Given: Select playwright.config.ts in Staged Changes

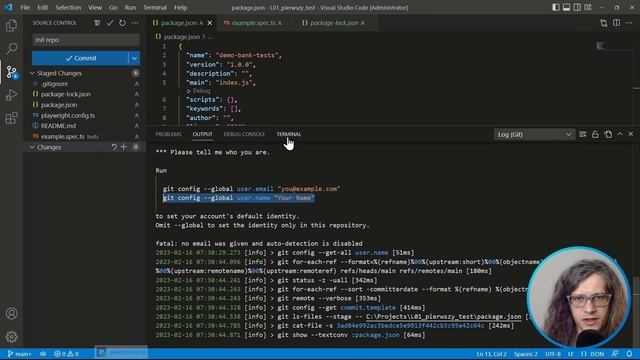Looking at the screenshot, I should (85, 115).
